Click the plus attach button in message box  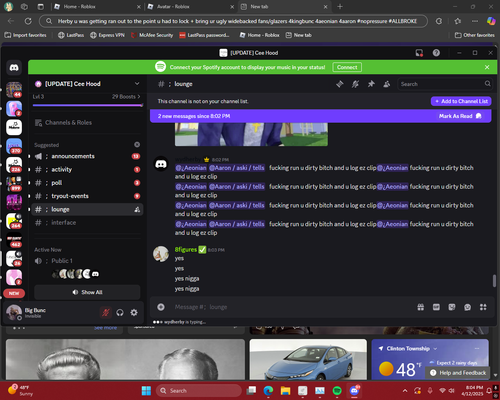pos(161,307)
